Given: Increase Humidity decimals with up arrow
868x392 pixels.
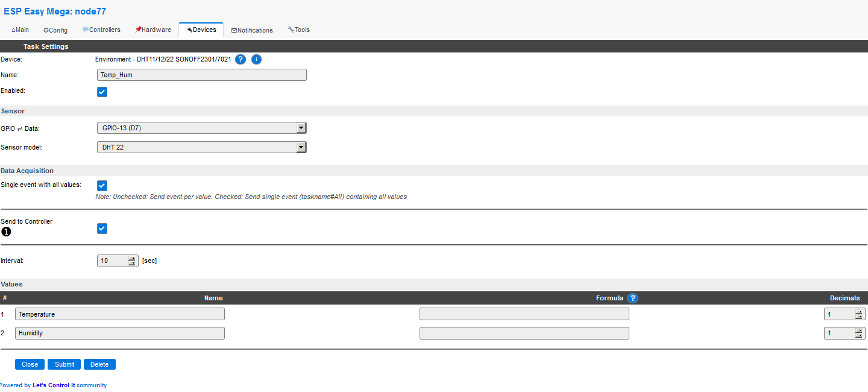Looking at the screenshot, I should pyautogui.click(x=858, y=330).
